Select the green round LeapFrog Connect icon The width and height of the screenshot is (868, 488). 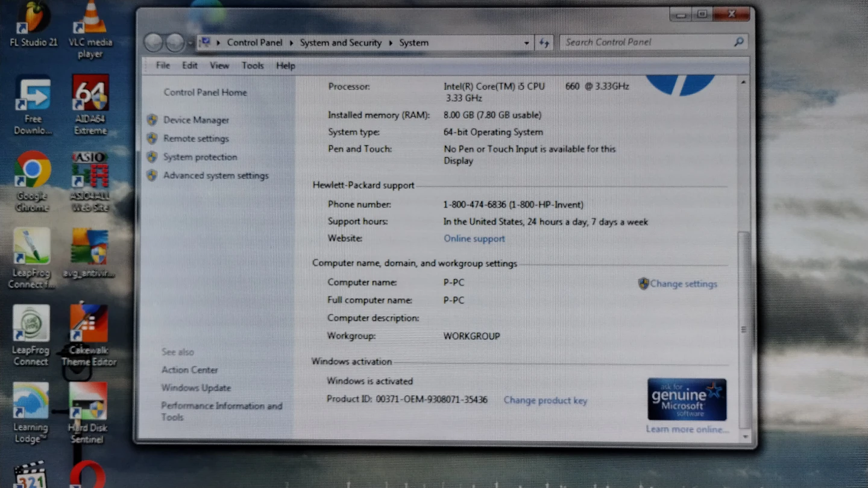(x=31, y=336)
